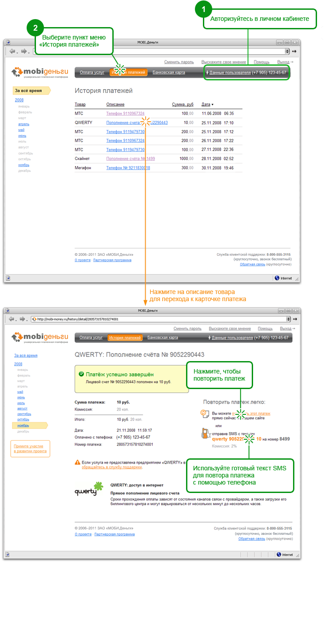This screenshot has height=644, width=333.
Task: Filter by апрель in the upper window sidebar
Action: click(x=24, y=124)
